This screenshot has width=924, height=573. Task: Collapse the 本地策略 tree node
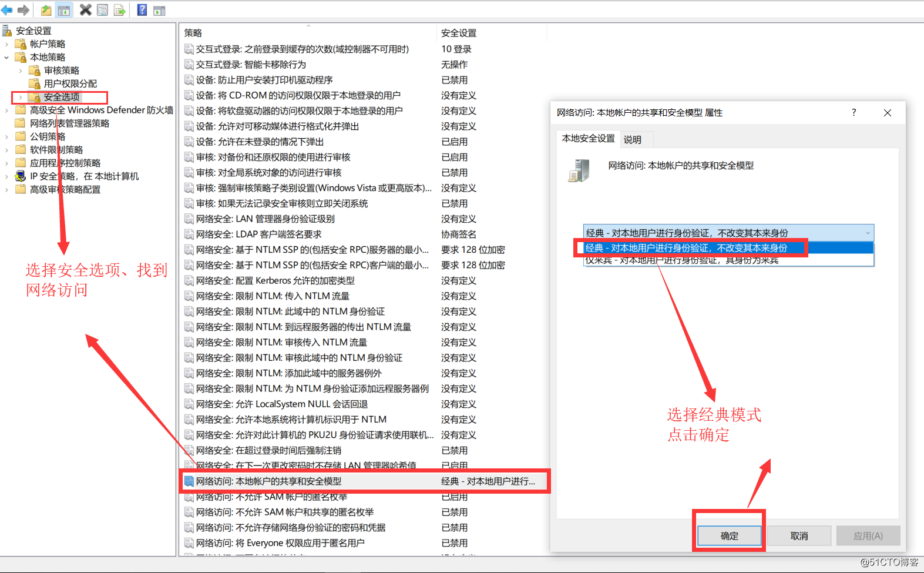click(6, 57)
